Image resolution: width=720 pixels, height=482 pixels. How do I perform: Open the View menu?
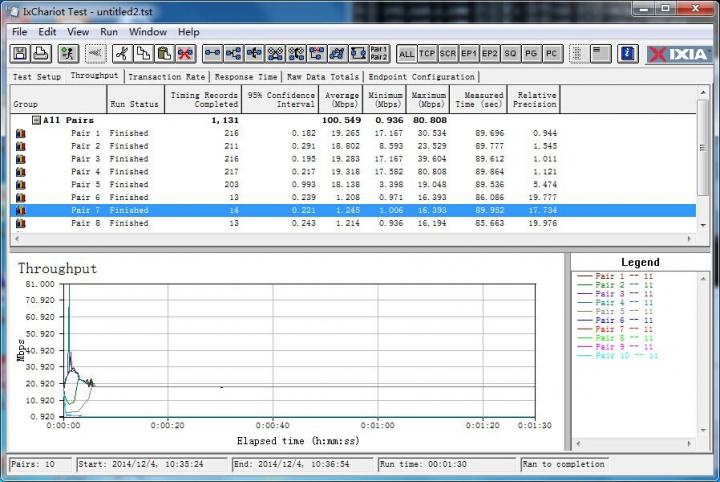(x=78, y=32)
